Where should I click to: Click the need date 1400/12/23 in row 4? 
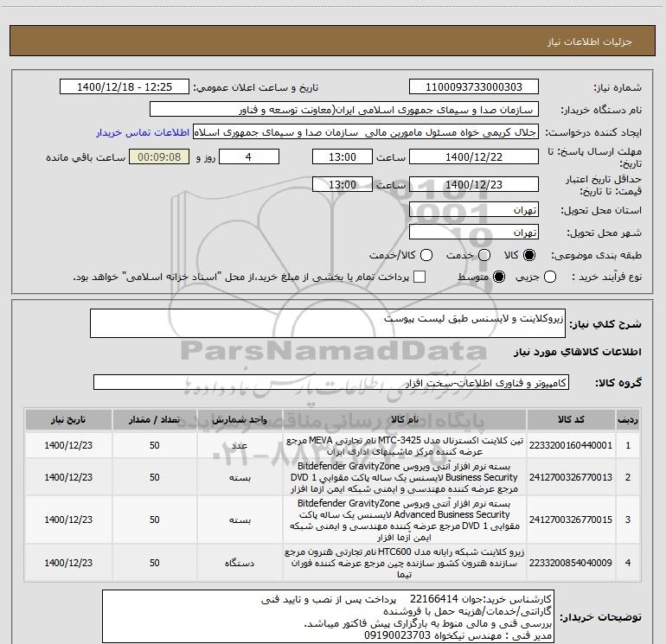[68, 563]
